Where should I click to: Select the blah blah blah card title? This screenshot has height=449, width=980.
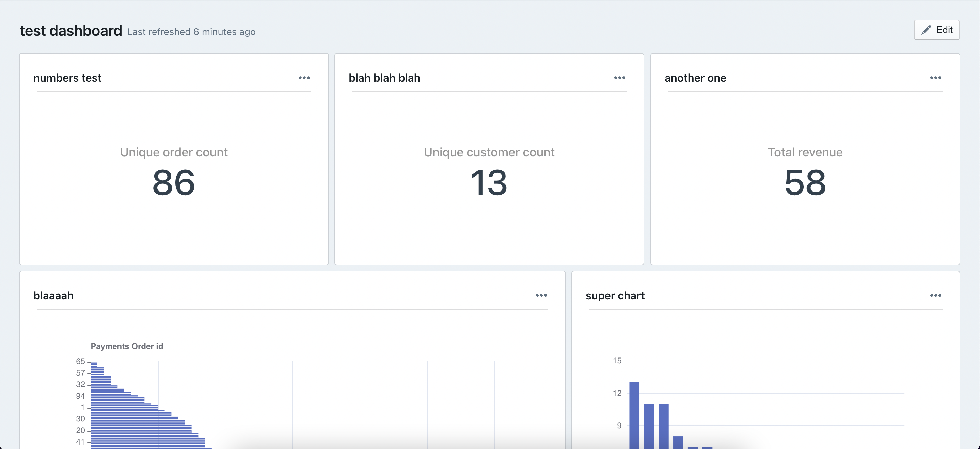coord(384,78)
